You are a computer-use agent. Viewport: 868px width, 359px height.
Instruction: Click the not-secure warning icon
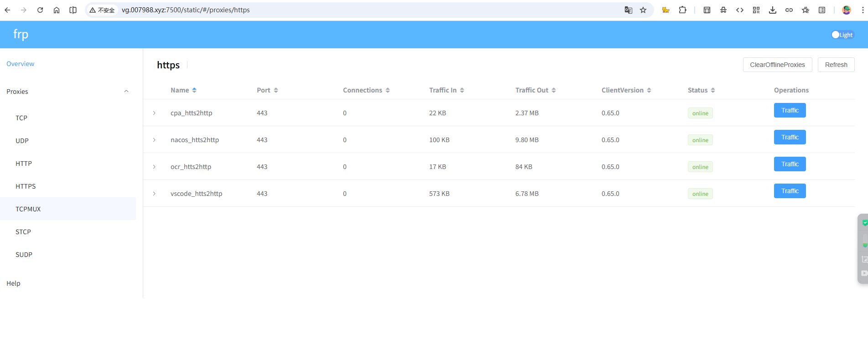[93, 10]
